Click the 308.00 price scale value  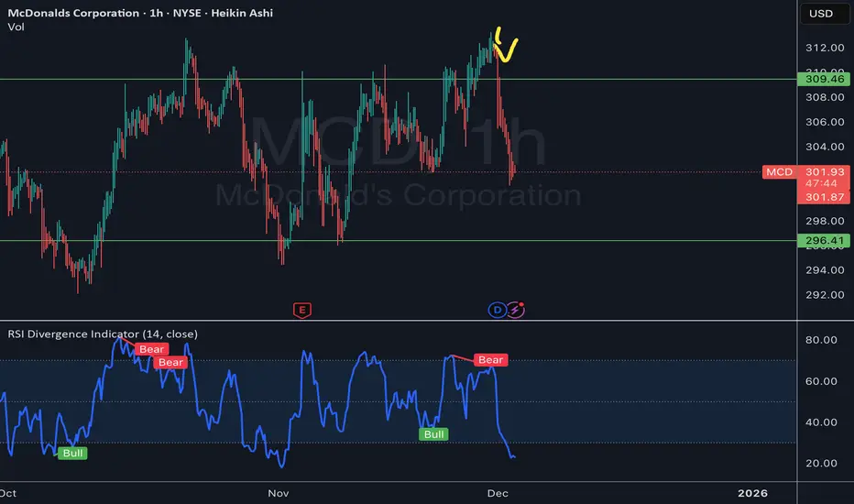coord(825,97)
